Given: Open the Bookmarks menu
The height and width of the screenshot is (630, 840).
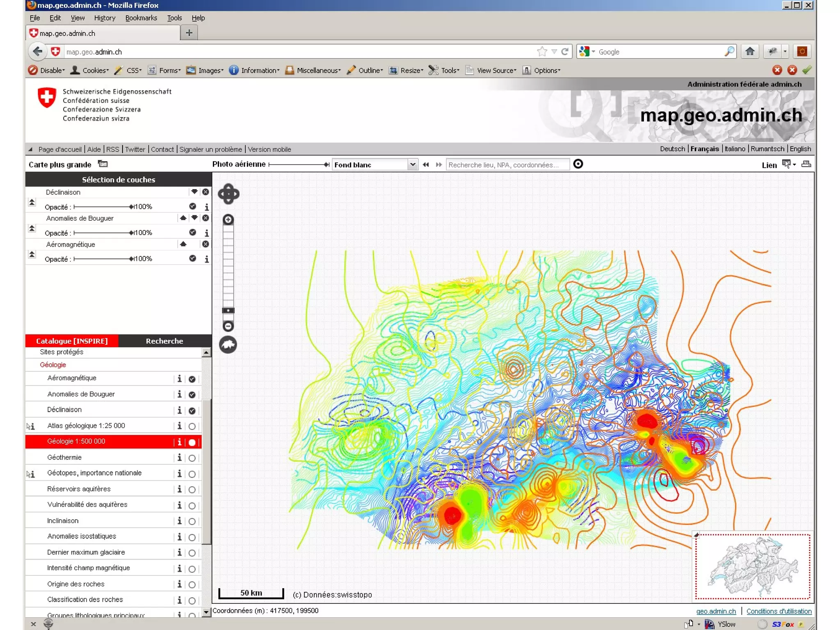Looking at the screenshot, I should (x=141, y=18).
